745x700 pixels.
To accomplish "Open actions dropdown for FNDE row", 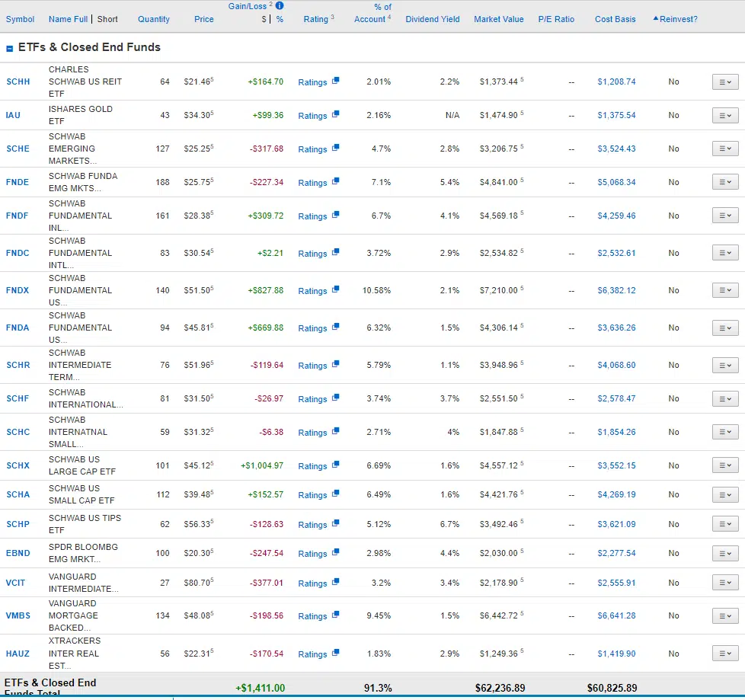I will pos(725,182).
